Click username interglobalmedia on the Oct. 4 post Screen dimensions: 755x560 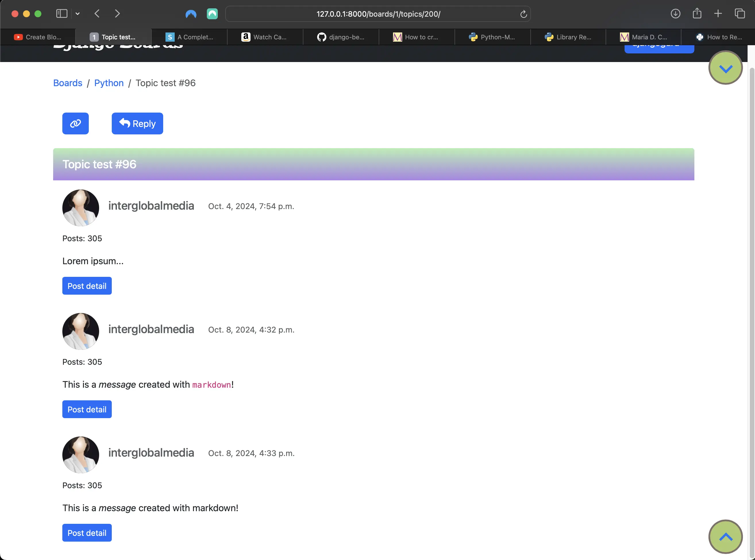coord(151,206)
